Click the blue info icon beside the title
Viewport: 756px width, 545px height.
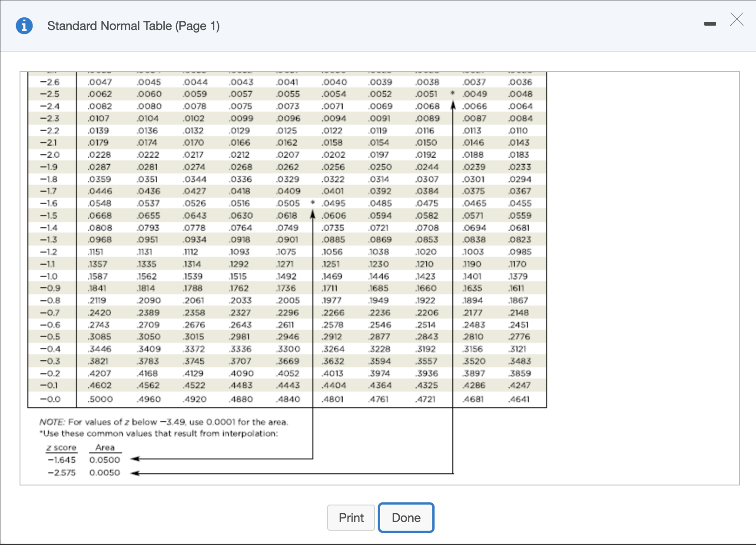click(24, 26)
